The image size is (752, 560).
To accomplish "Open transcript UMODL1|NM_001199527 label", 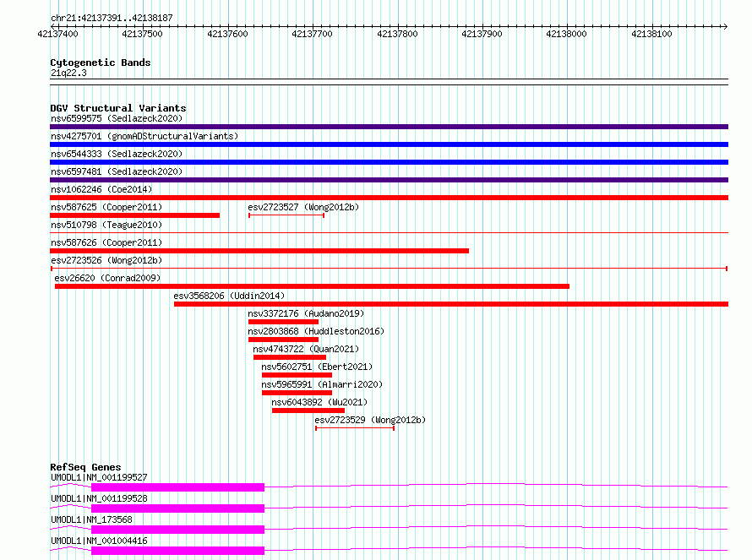I will 99,477.
